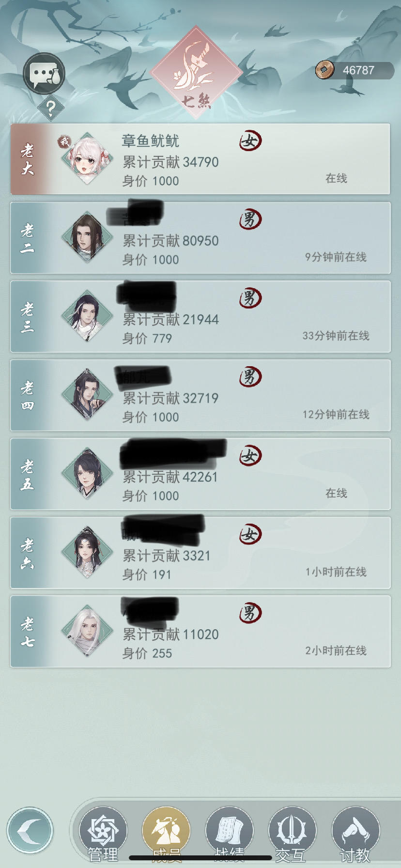Tap 章鱼鱿鱿's pink-haired avatar
The height and width of the screenshot is (868, 401).
tap(87, 159)
